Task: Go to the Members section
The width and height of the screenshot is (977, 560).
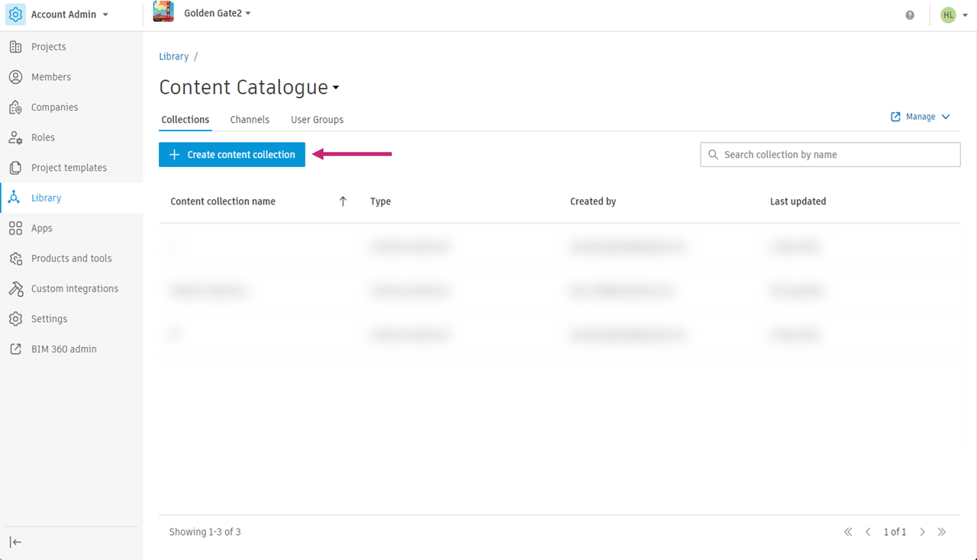Action: (50, 77)
